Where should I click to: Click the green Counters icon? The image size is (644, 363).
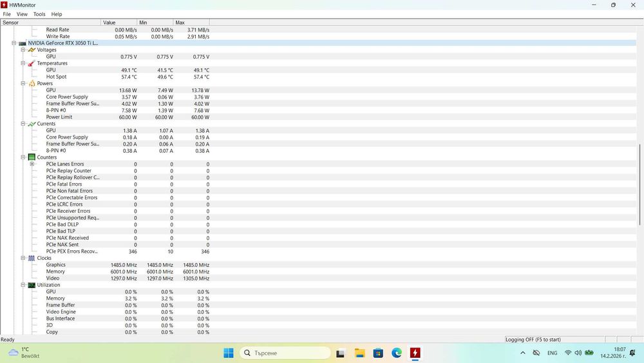pyautogui.click(x=32, y=157)
